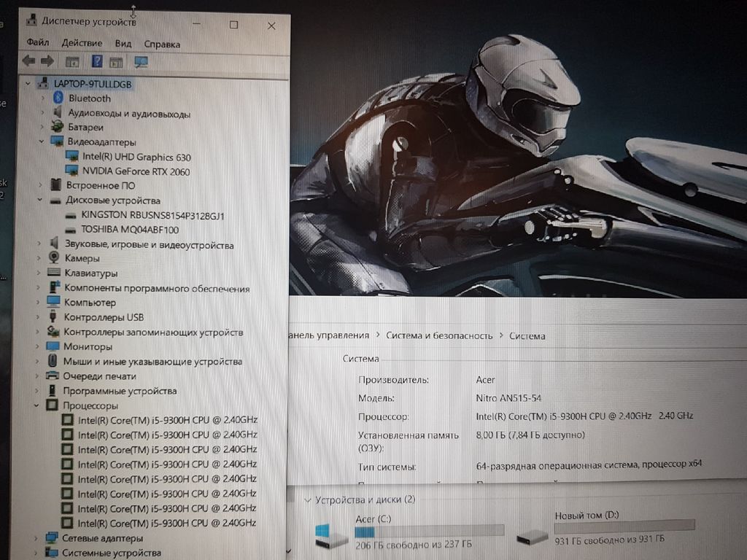
Task: Expand the Контроллеры USB category
Action: click(37, 317)
